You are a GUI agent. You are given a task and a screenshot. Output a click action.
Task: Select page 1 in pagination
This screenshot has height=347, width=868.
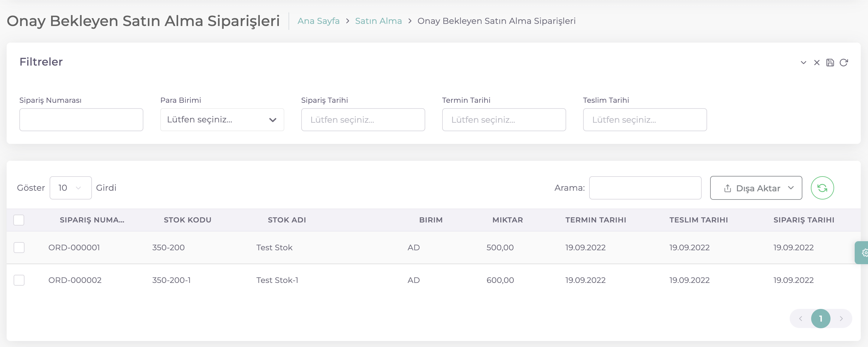[821, 318]
